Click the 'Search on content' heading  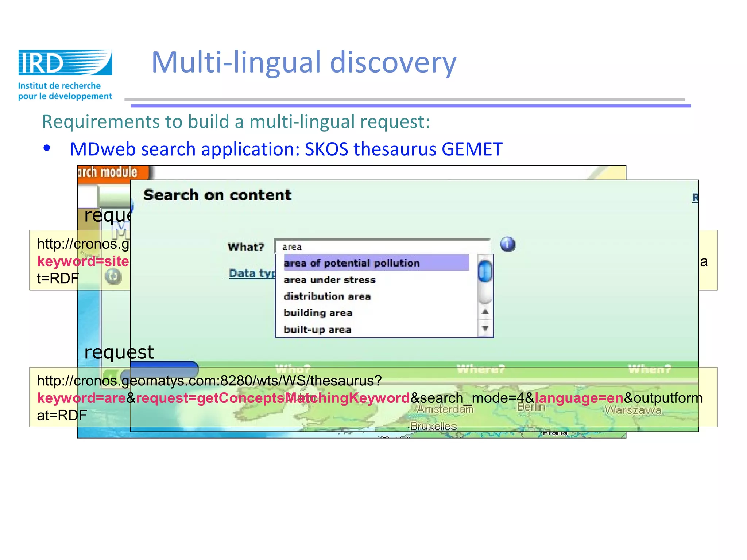217,195
